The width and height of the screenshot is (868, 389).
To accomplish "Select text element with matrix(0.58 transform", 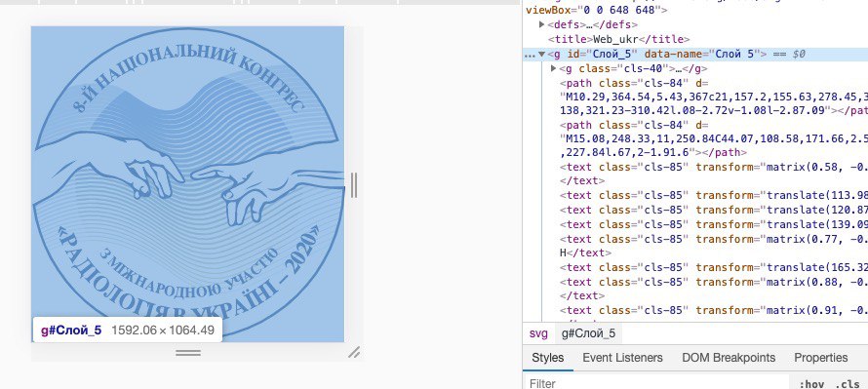I will pyautogui.click(x=714, y=174).
